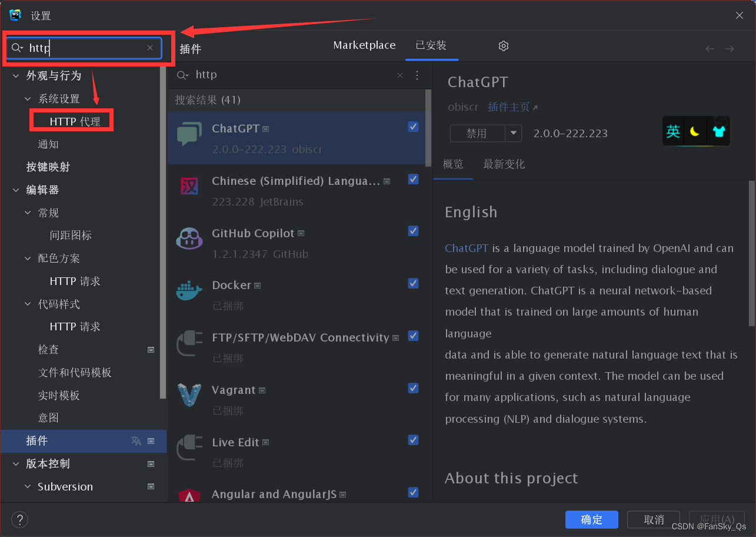756x537 pixels.
Task: Select 间距图标 in settings tree
Action: pos(71,236)
